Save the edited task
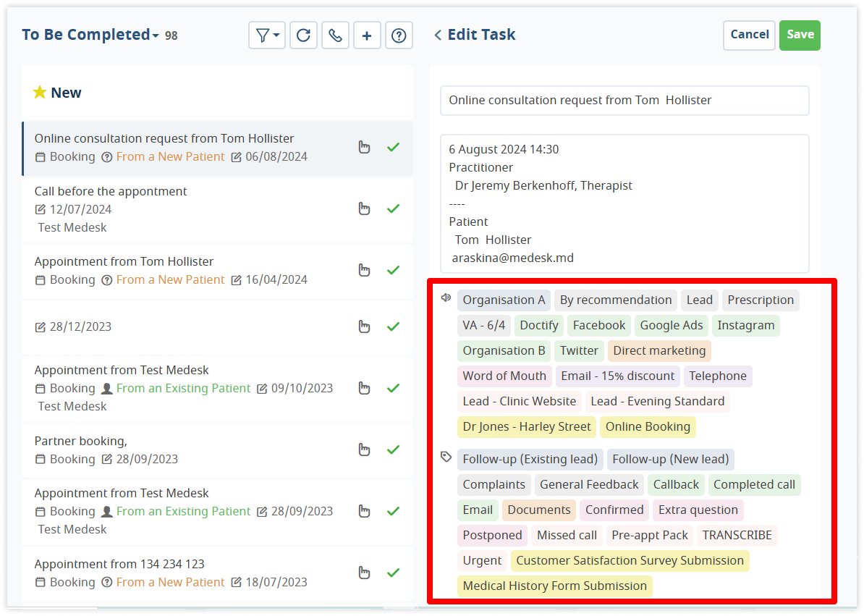 (x=800, y=35)
